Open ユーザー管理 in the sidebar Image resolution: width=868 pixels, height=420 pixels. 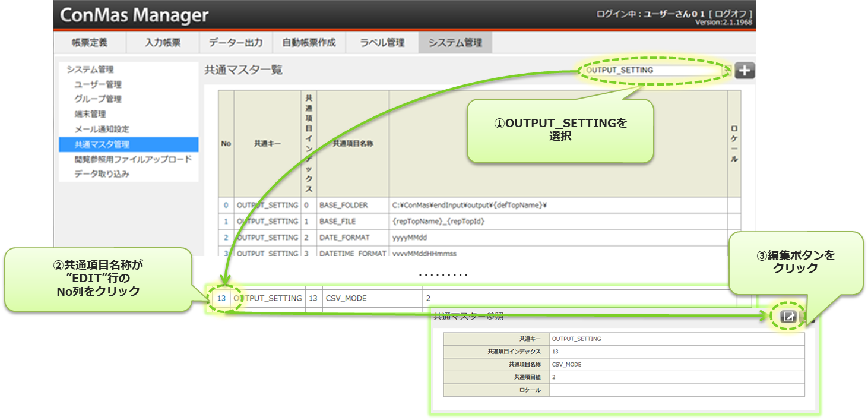98,84
